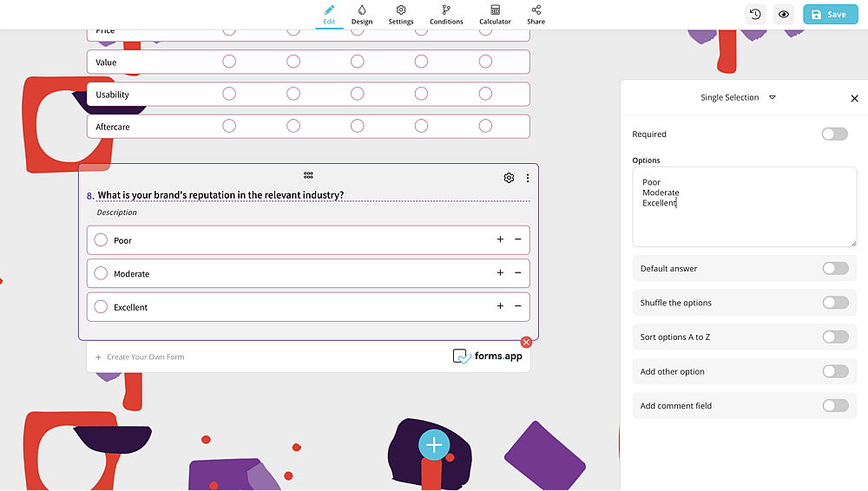This screenshot has height=491, width=868.
Task: Edit question 8 title text
Action: click(220, 195)
